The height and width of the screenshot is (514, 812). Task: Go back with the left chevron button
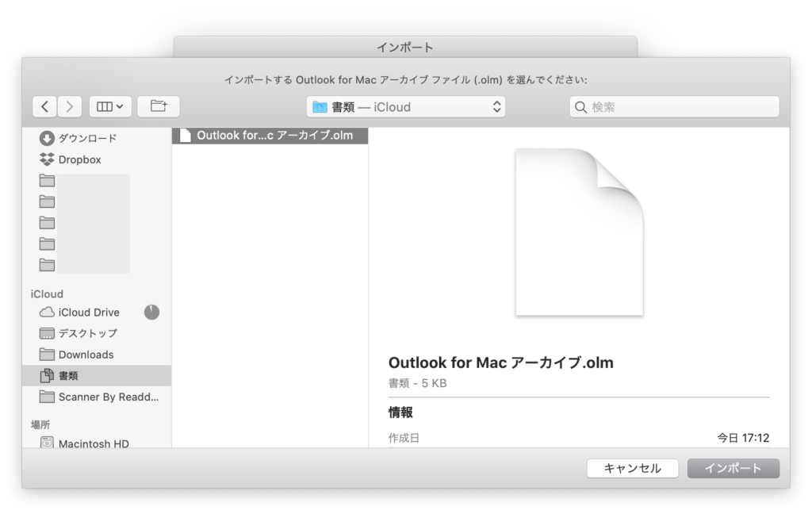pos(44,107)
